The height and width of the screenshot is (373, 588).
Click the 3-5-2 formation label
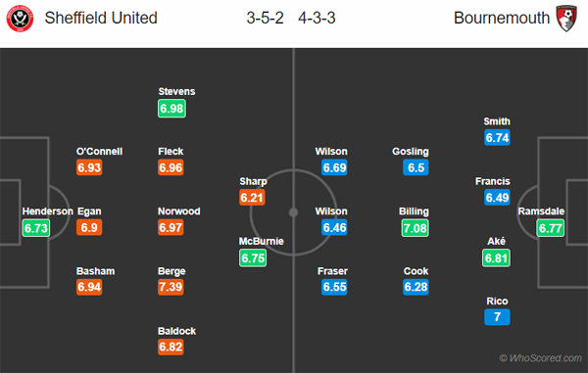[266, 18]
